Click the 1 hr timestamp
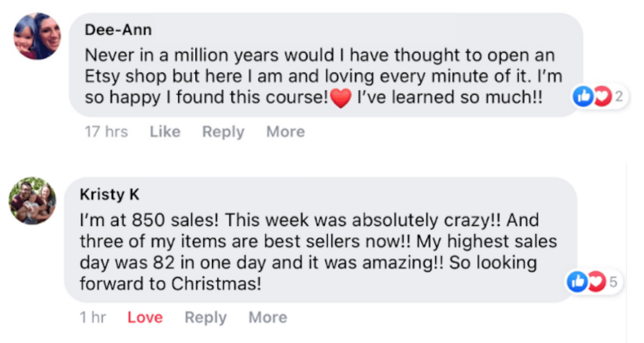This screenshot has height=343, width=644. pyautogui.click(x=93, y=317)
